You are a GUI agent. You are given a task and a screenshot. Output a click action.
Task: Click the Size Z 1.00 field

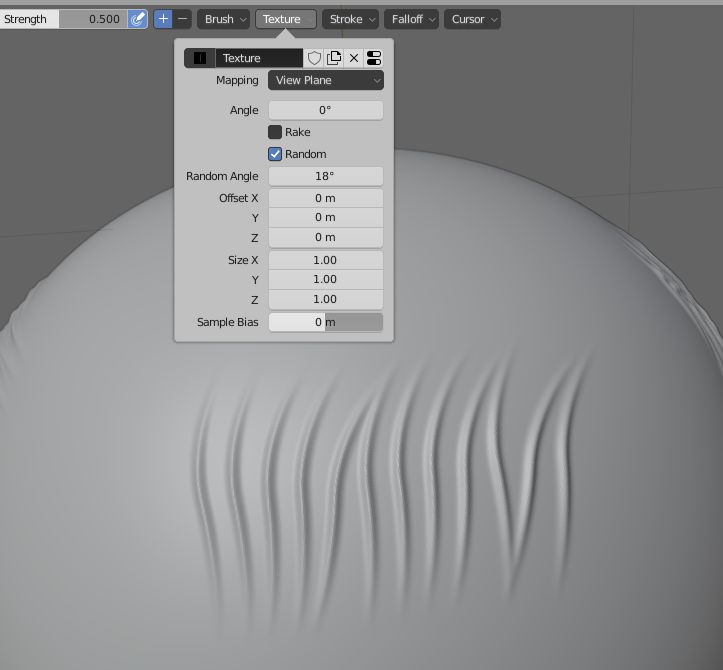(326, 299)
